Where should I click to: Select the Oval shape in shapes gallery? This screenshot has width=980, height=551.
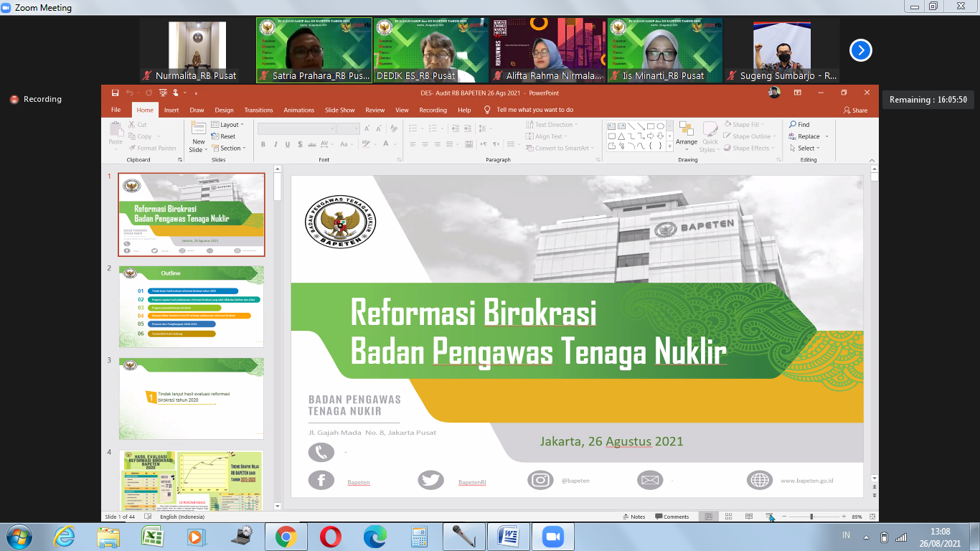(x=661, y=126)
